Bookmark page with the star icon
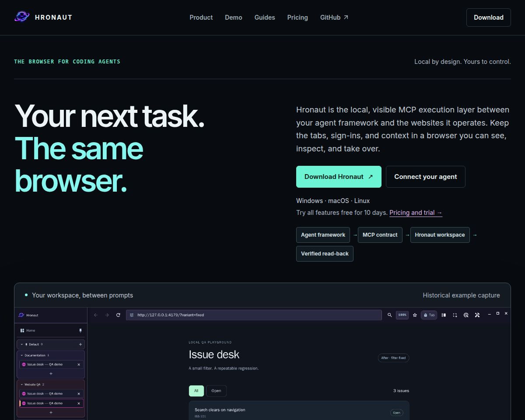The width and height of the screenshot is (525, 420). (415, 315)
